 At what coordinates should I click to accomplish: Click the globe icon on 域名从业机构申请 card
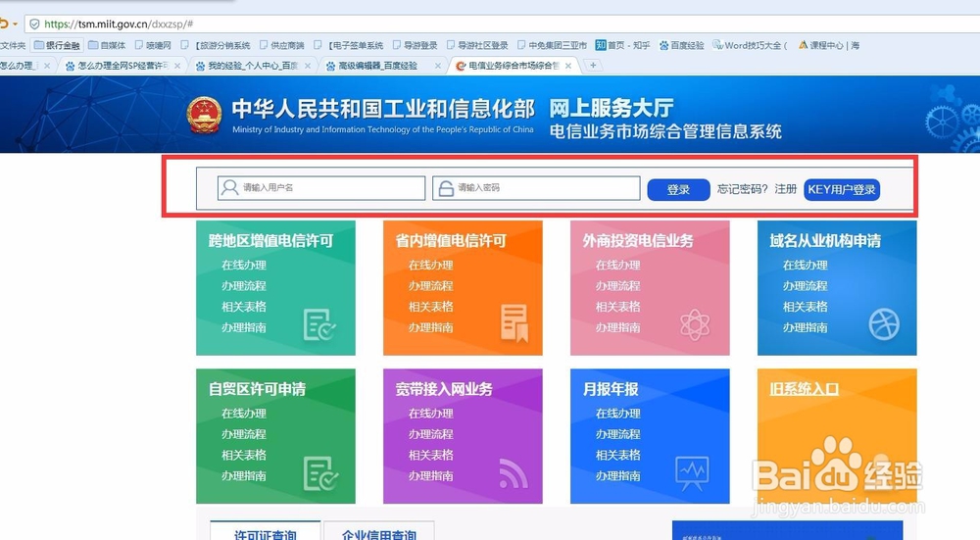(x=884, y=323)
